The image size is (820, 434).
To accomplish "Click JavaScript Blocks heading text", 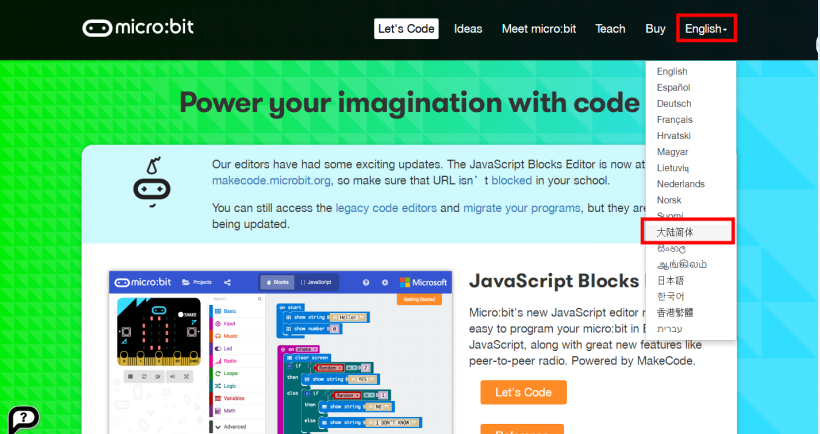I will [554, 281].
